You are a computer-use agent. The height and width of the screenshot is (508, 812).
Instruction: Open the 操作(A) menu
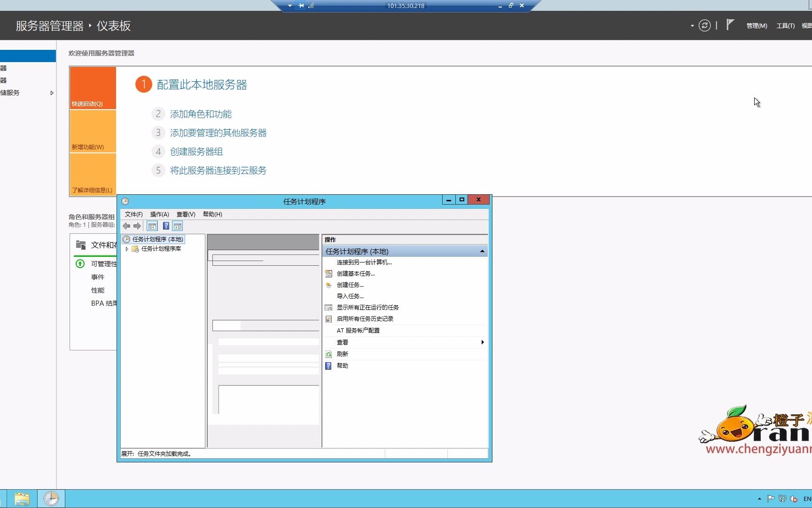[159, 214]
